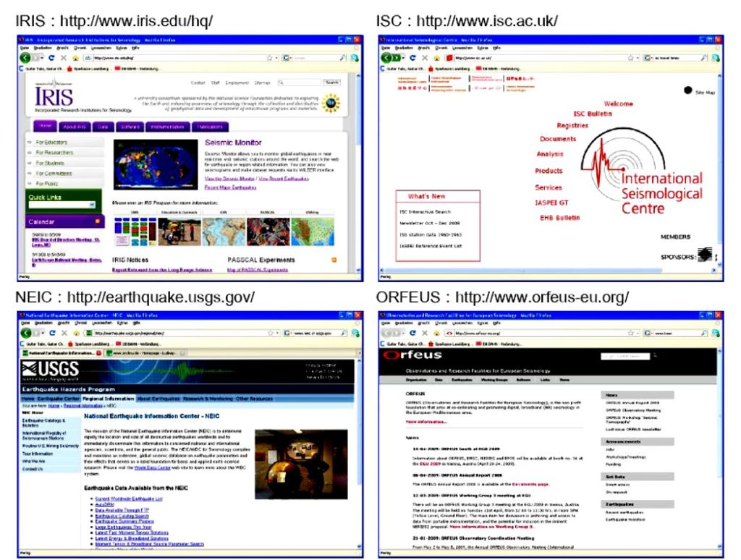Click the bookmark star in the ISC address bar

(630, 58)
